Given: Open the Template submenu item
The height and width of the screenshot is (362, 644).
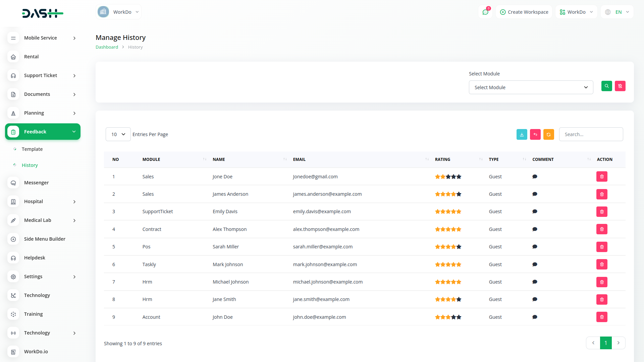Looking at the screenshot, I should (x=32, y=149).
